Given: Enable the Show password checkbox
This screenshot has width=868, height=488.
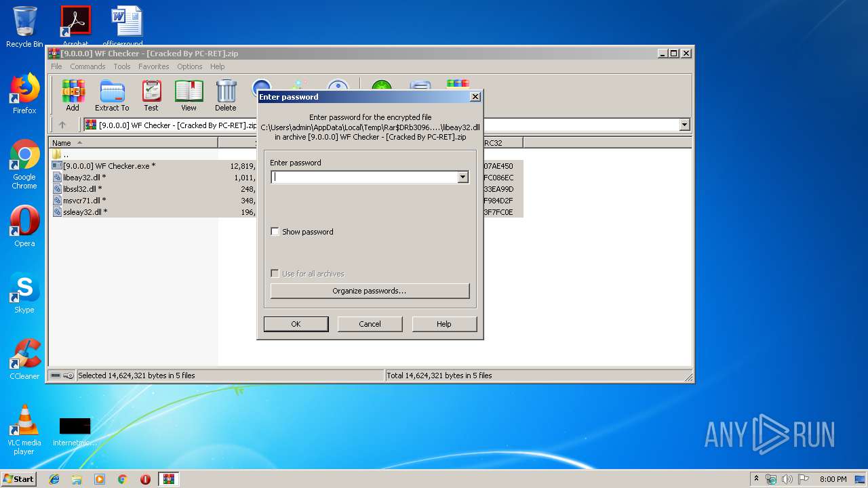Looking at the screenshot, I should pyautogui.click(x=275, y=232).
